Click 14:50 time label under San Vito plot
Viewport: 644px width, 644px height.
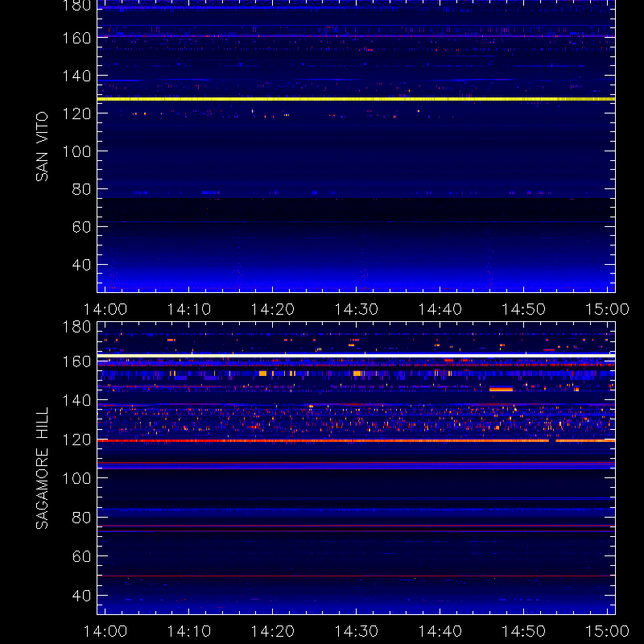click(x=523, y=309)
